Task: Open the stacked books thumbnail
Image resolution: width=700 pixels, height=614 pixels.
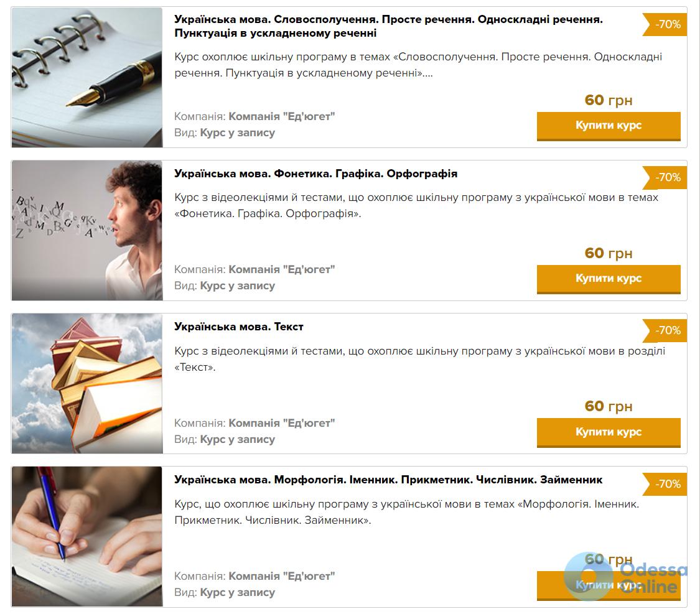Action: pyautogui.click(x=87, y=383)
